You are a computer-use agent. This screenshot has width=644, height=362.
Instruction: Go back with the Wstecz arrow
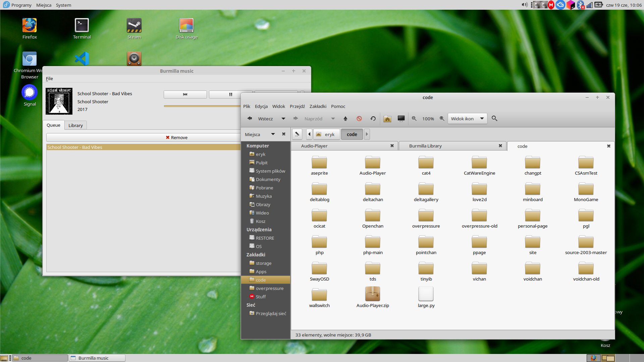250,119
